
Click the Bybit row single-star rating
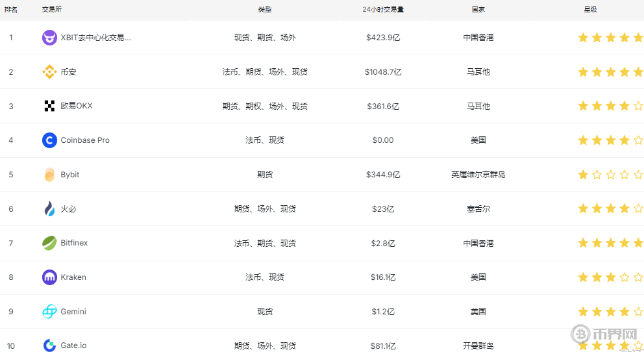(x=610, y=175)
